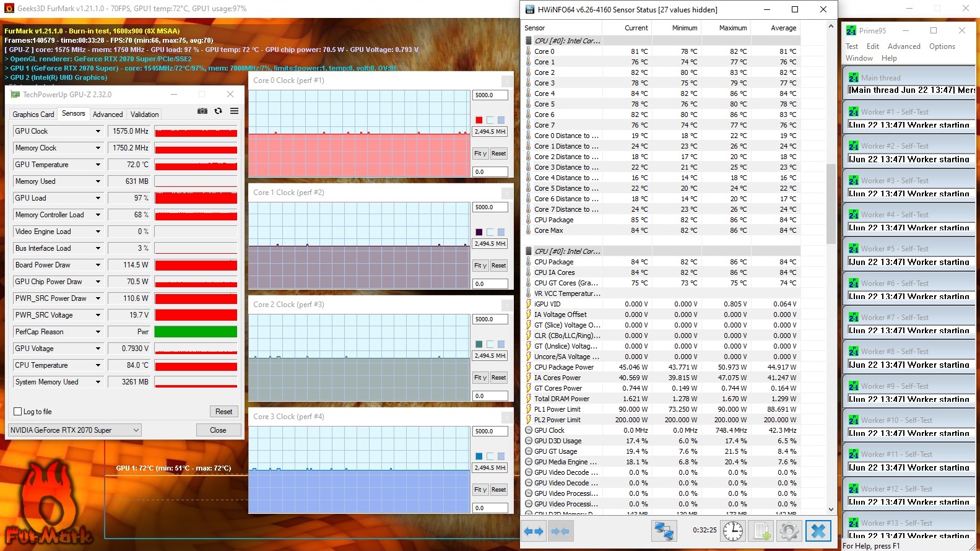The image size is (980, 551).
Task: Open the Board Power Draw dropdown
Action: tap(98, 265)
